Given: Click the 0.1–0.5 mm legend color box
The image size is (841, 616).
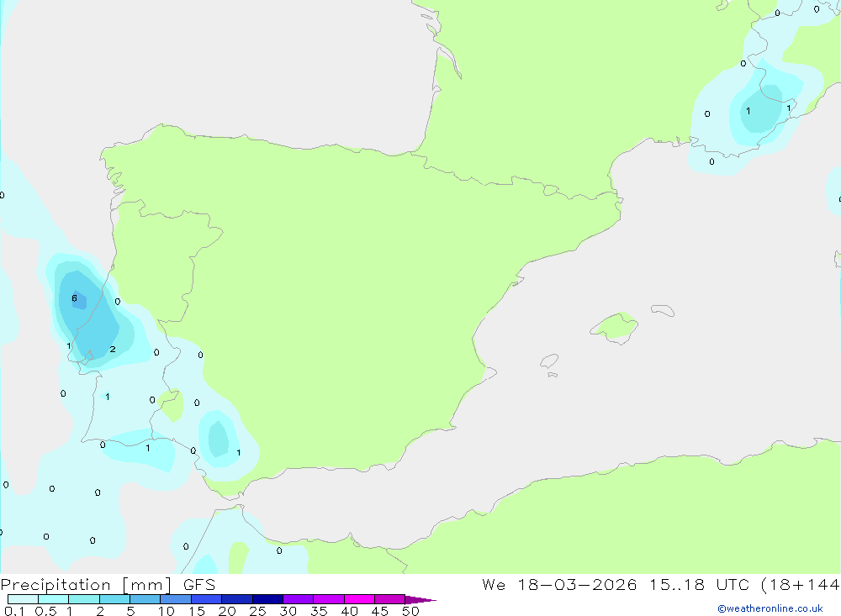Looking at the screenshot, I should (23, 599).
